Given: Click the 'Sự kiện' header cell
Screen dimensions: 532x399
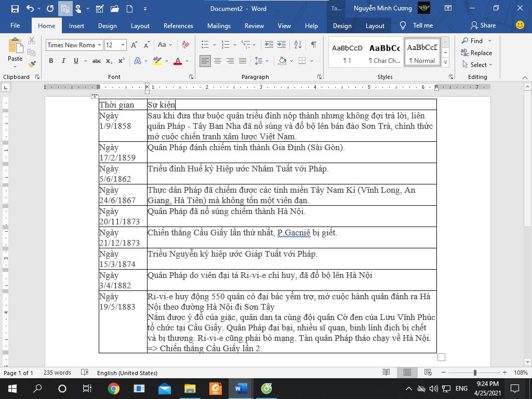Looking at the screenshot, I should click(292, 104).
